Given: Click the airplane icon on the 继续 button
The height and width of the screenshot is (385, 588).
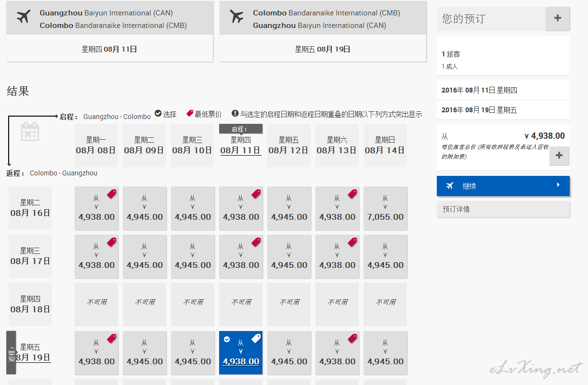Looking at the screenshot, I should pos(450,186).
